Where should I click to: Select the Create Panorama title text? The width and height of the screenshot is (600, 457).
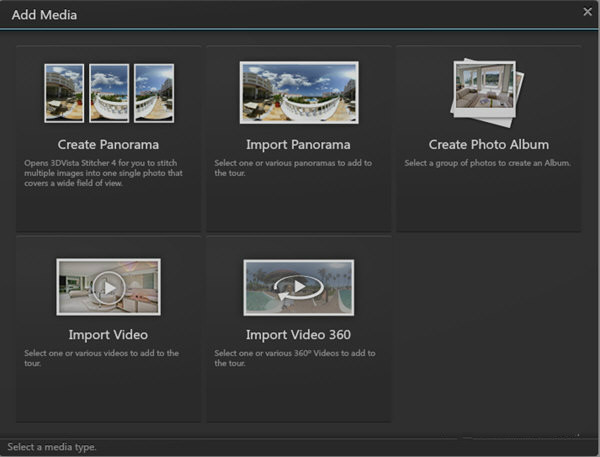coord(108,145)
